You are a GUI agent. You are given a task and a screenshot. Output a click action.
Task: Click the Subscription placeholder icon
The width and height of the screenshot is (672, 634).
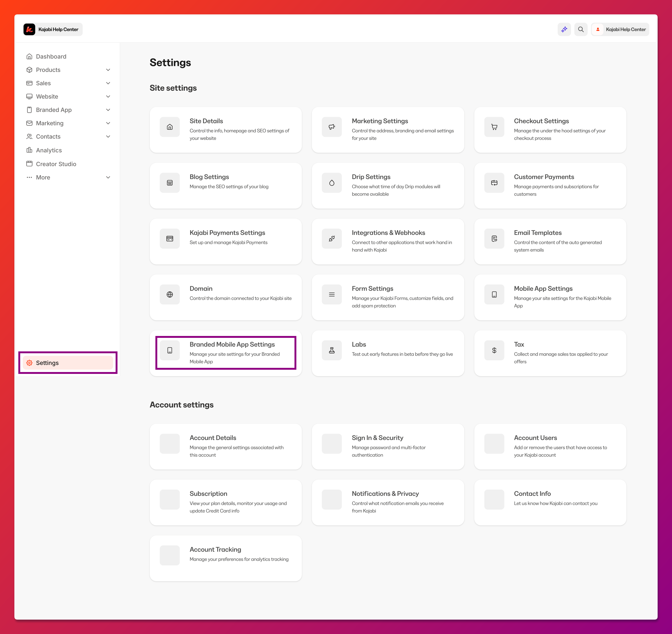point(170,499)
